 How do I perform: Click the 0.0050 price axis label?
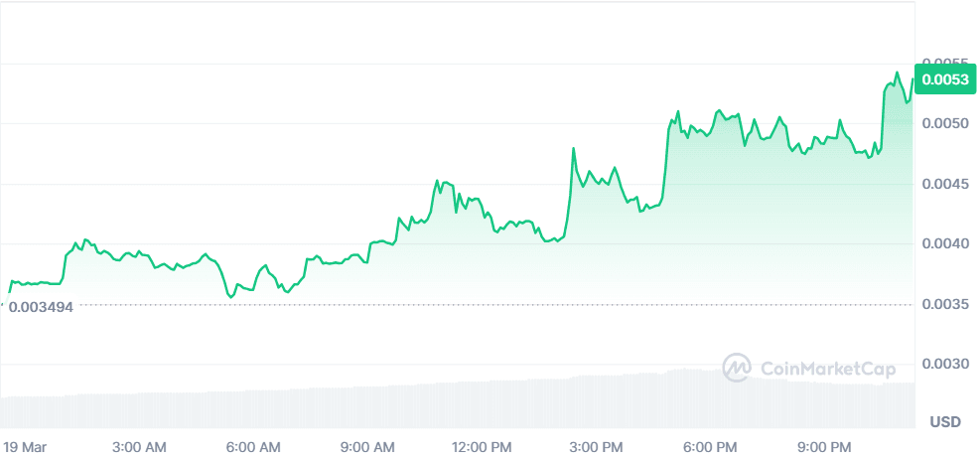point(941,123)
